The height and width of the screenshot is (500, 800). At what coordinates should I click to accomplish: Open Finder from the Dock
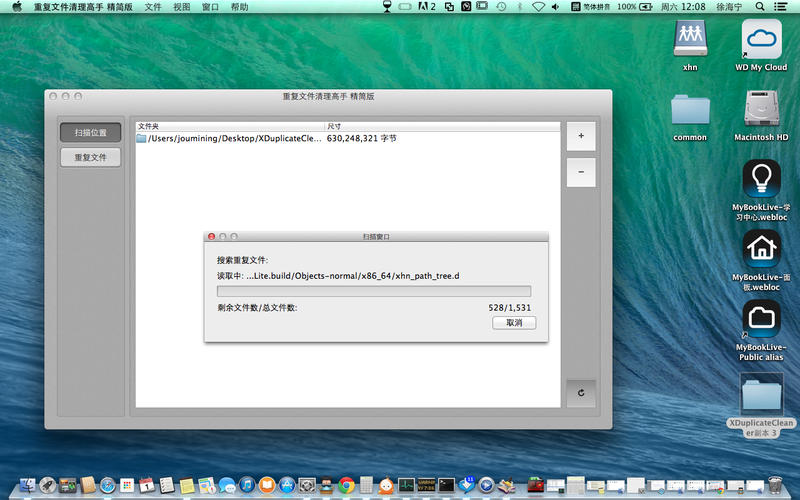tap(27, 485)
